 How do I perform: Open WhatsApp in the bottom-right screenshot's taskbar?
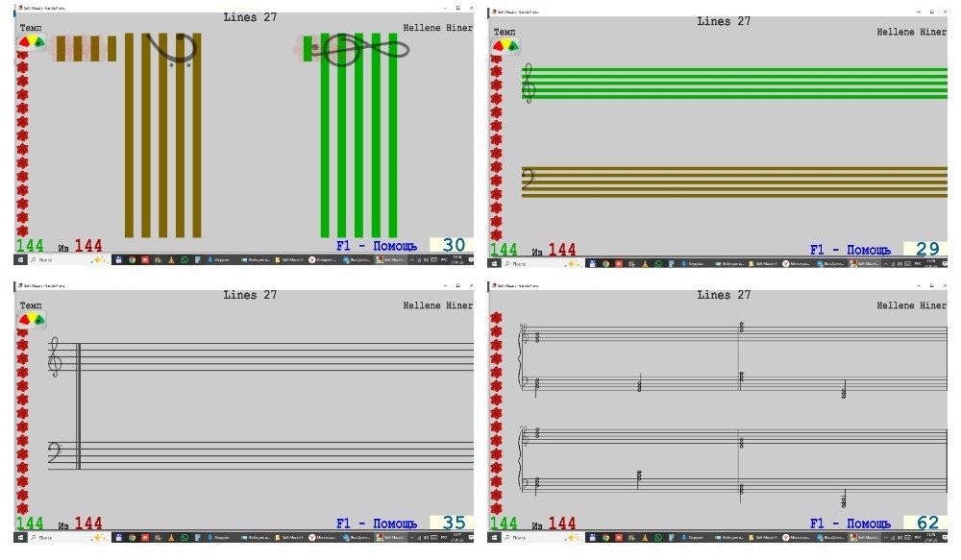pyautogui.click(x=658, y=538)
